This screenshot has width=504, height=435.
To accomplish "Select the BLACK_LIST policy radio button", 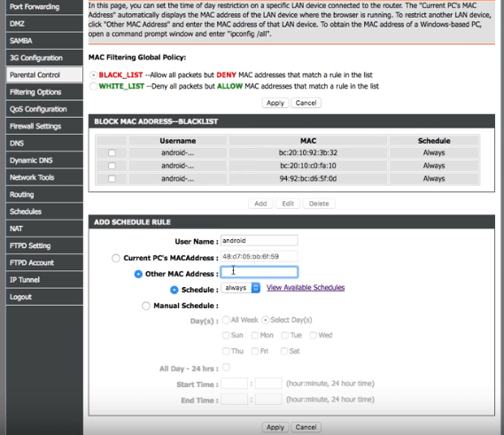I will pyautogui.click(x=93, y=75).
